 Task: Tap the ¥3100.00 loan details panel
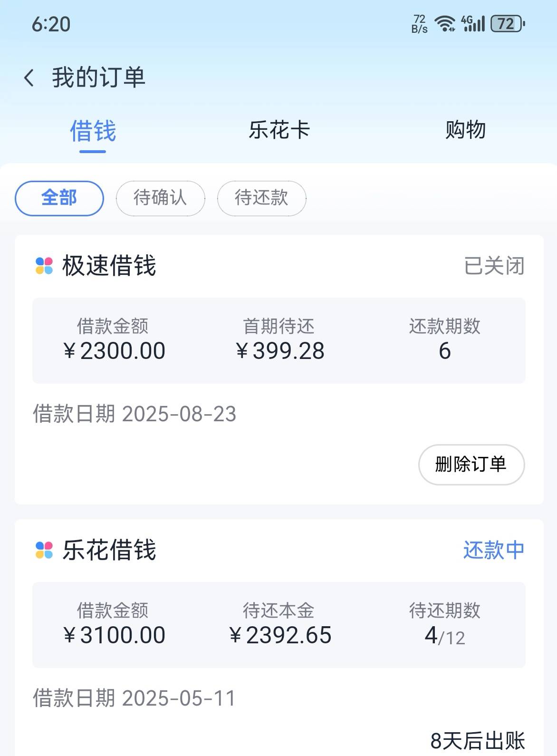(279, 625)
